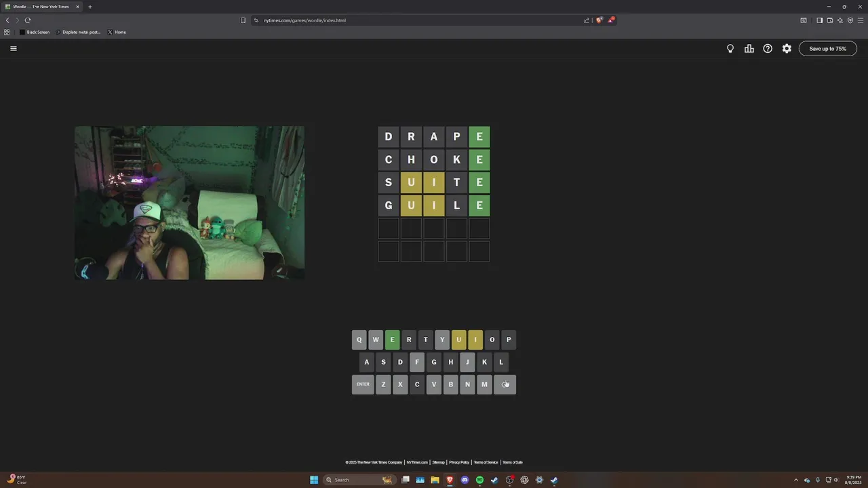Open the weather widget showing 85°F
Image resolution: width=868 pixels, height=488 pixels.
17,480
